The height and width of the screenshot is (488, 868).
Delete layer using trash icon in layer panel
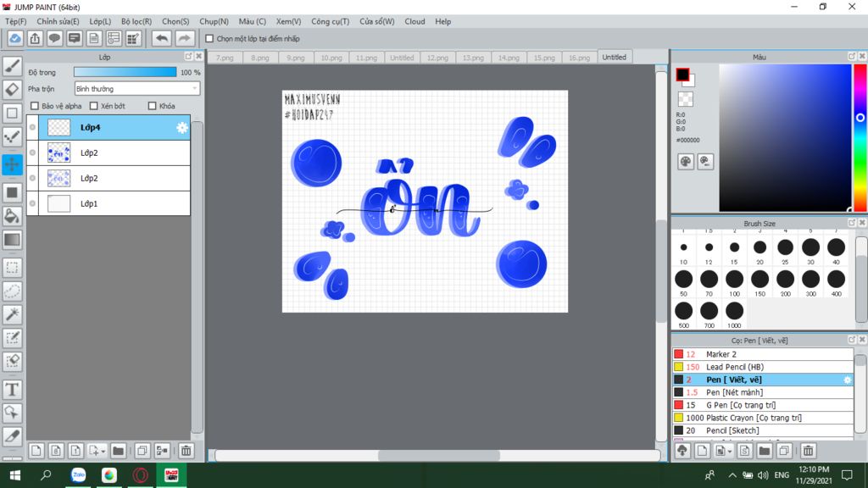[x=186, y=451]
